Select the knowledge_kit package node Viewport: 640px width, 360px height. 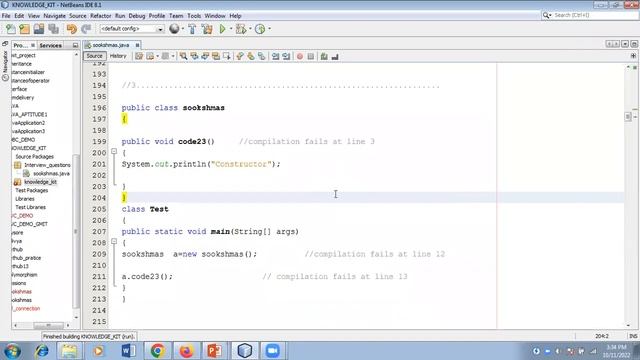click(40, 182)
